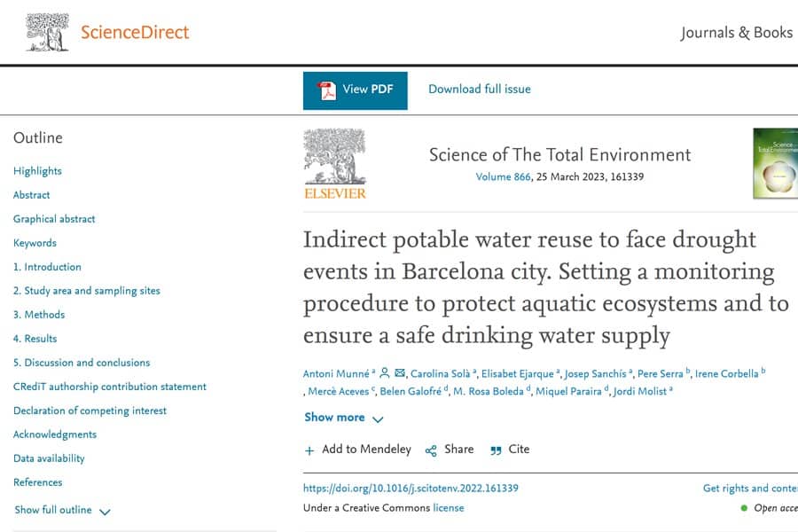Image resolution: width=798 pixels, height=532 pixels.
Task: Click the plus icon for Add to Mendeley
Action: point(309,450)
